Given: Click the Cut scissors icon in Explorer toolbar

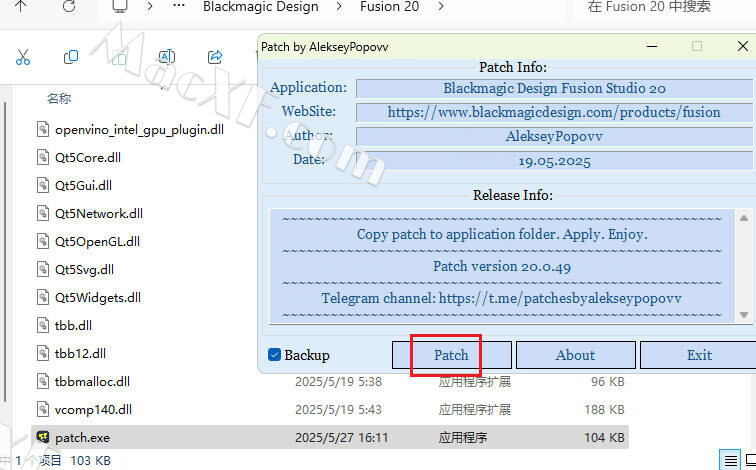Looking at the screenshot, I should [x=23, y=57].
